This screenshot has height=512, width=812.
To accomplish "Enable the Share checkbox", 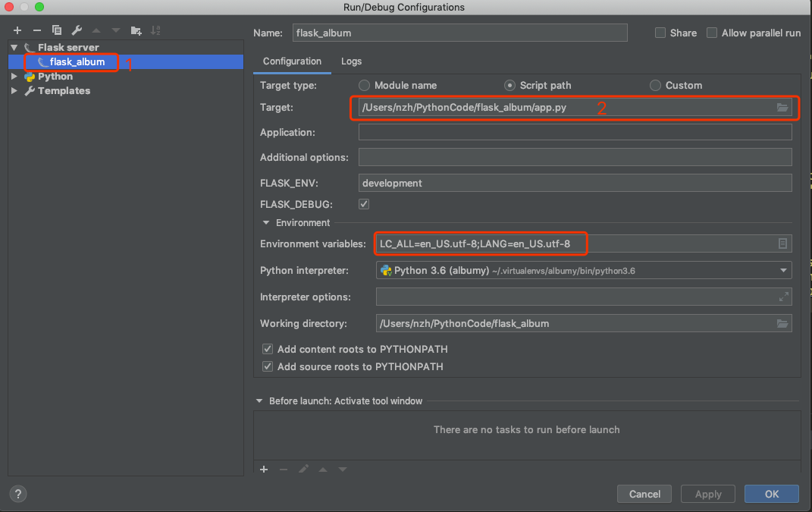I will pyautogui.click(x=660, y=33).
